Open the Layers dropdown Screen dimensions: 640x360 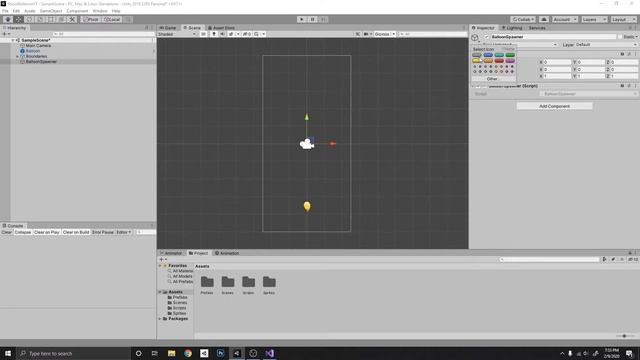(594, 20)
